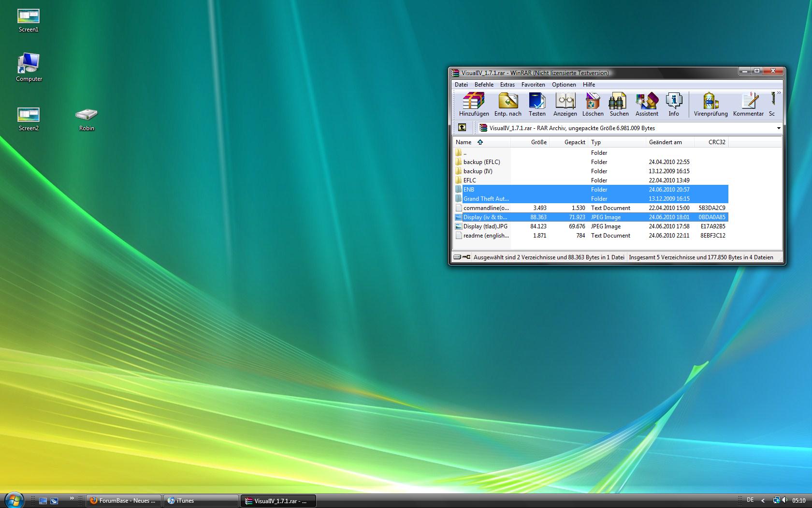
Task: Sort file list by CRC32 column
Action: [711, 142]
